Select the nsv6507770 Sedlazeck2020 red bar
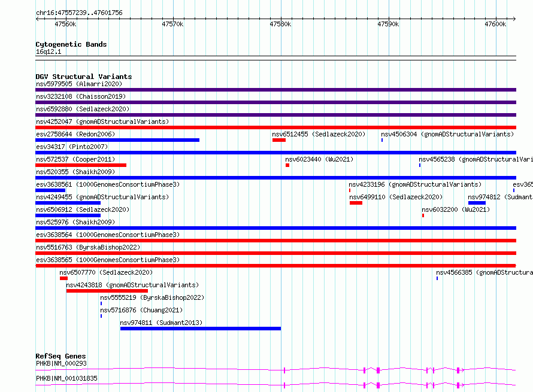Viewport: 533px width, 392px height. [63, 278]
